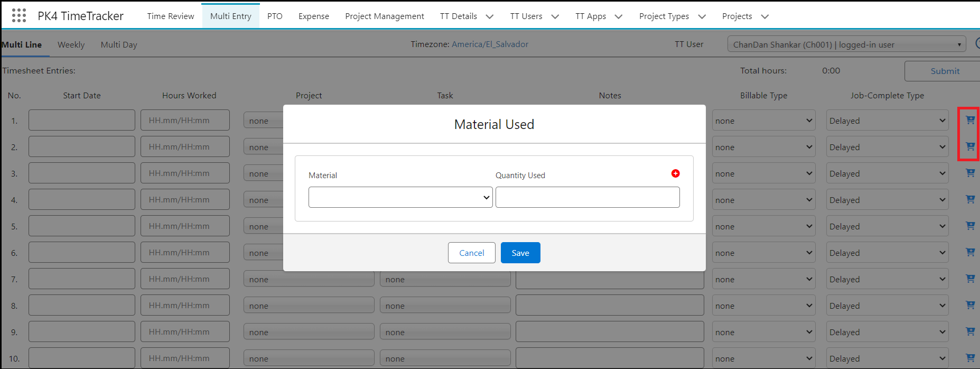
Task: Open the Material dropdown in the dialog
Action: 400,197
